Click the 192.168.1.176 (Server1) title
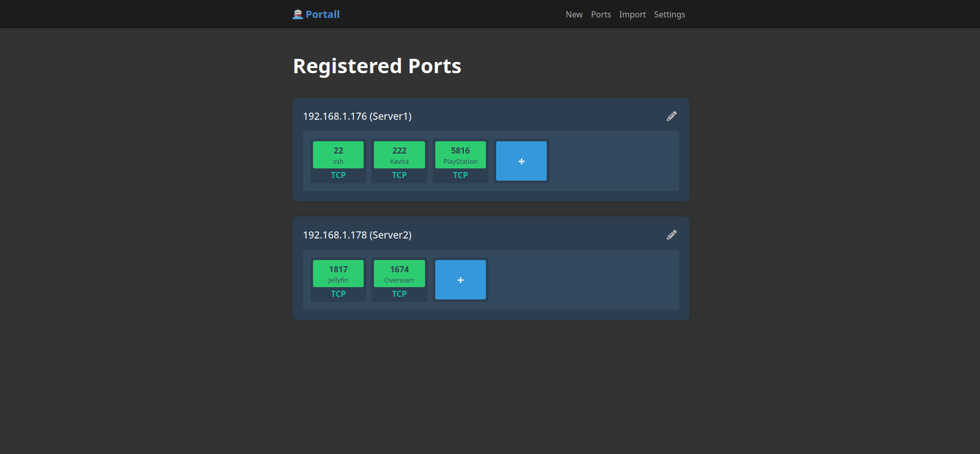 point(357,116)
